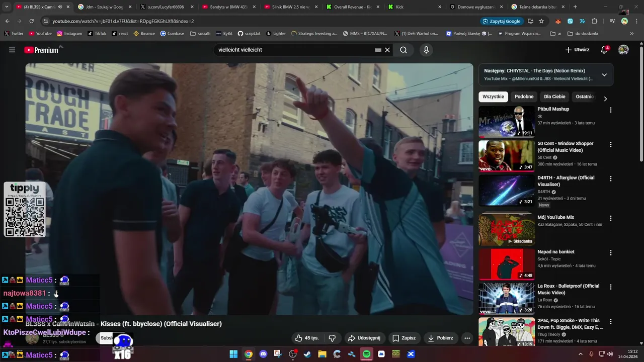Screen dimensions: 644x362
Task: Reload the current page
Action: click(31, 21)
